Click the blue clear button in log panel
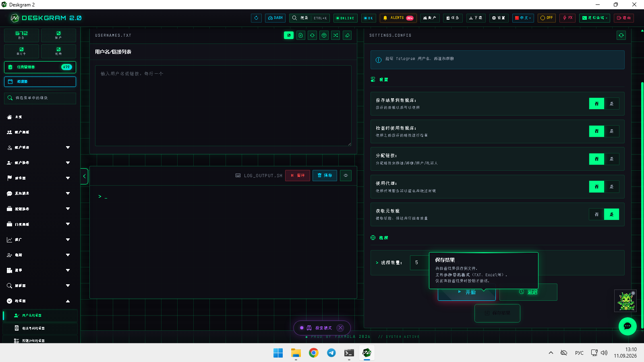 pos(325,176)
